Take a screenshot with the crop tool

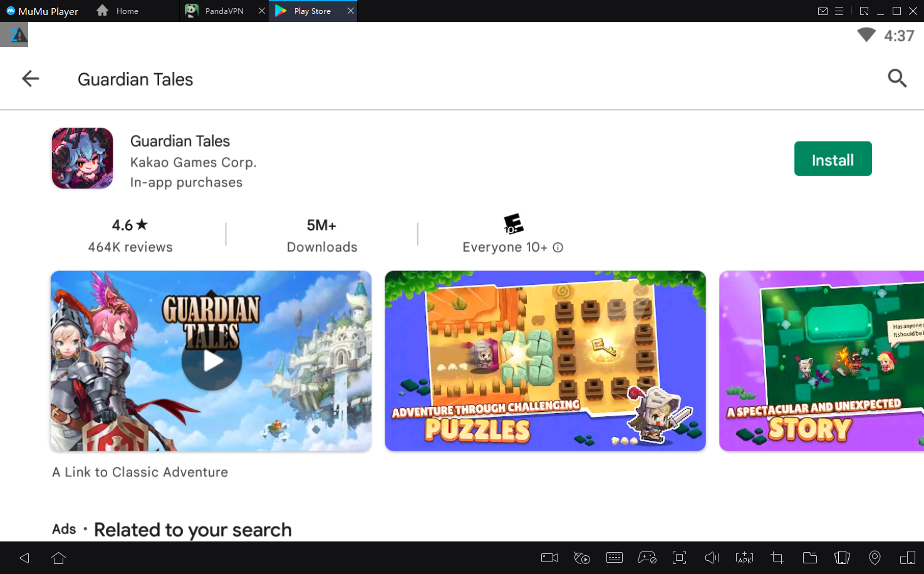click(777, 557)
